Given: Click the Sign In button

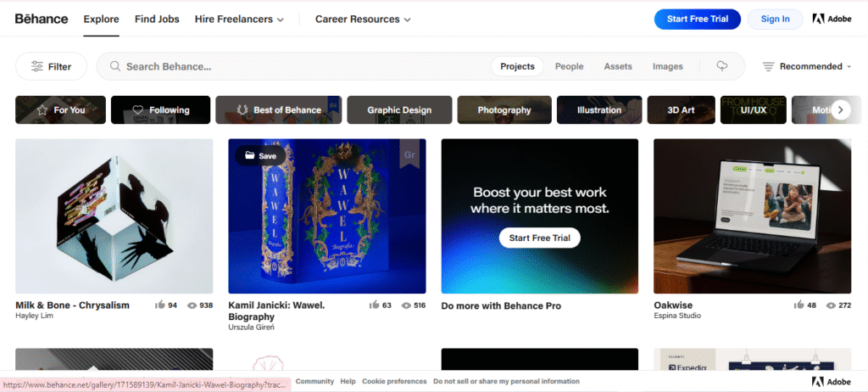Looking at the screenshot, I should coord(775,19).
